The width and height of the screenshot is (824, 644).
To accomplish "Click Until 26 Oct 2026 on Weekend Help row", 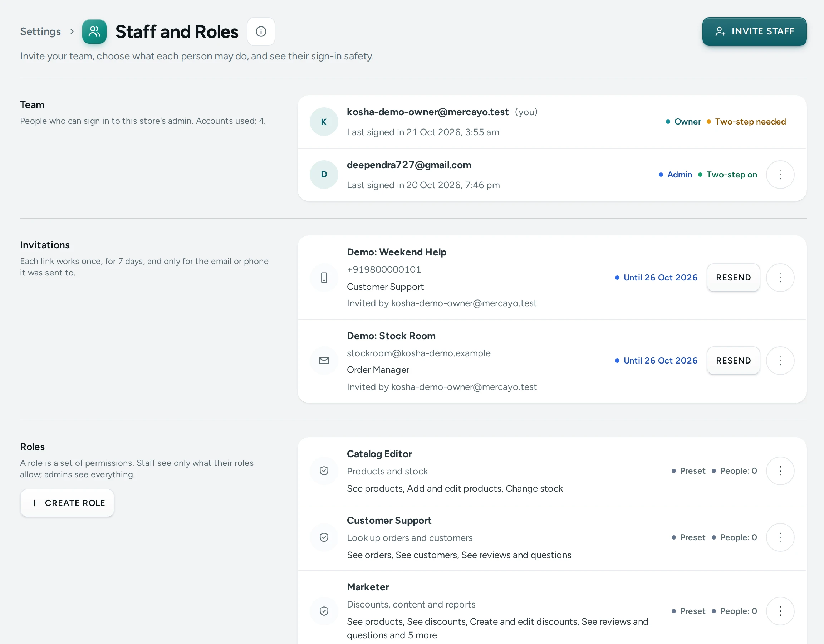I will [656, 277].
